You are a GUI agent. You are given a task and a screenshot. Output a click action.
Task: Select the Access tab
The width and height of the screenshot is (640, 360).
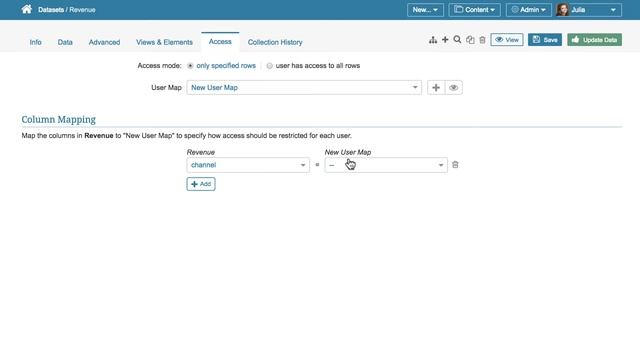coord(220,42)
